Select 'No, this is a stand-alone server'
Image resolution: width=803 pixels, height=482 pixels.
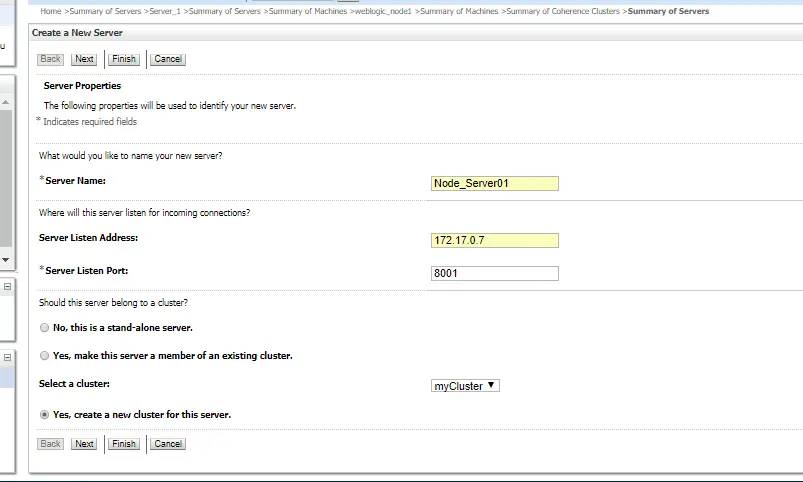[44, 328]
